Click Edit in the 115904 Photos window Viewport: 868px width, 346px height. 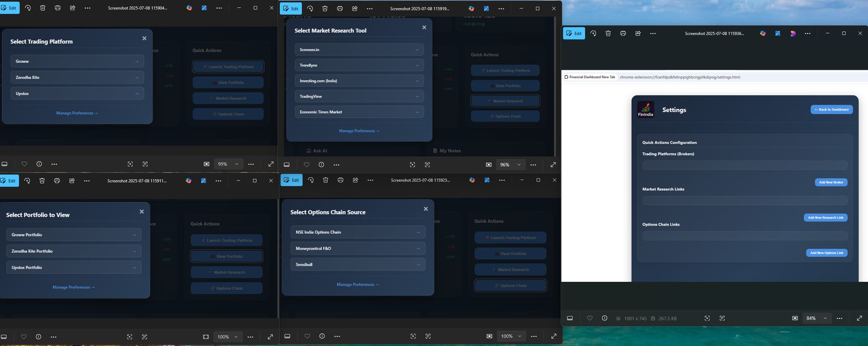tap(9, 8)
